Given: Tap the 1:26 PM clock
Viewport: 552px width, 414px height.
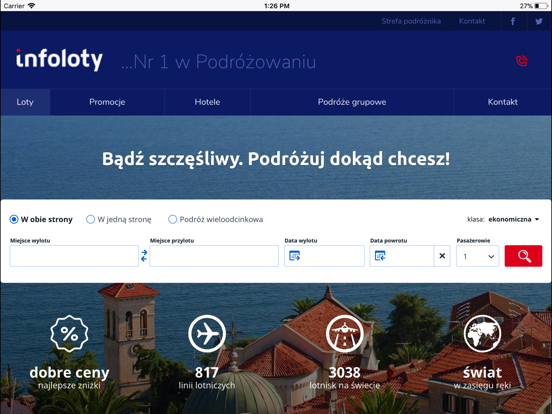Looking at the screenshot, I should pos(277,6).
